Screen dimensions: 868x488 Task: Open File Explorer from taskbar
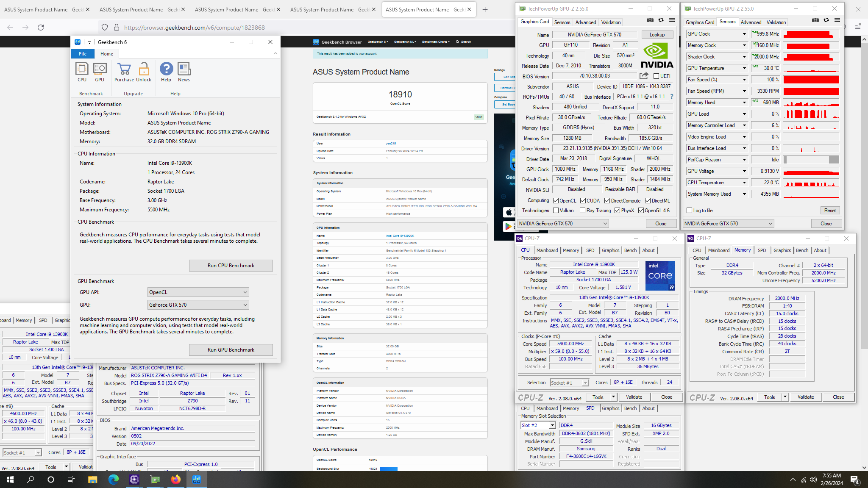92,480
